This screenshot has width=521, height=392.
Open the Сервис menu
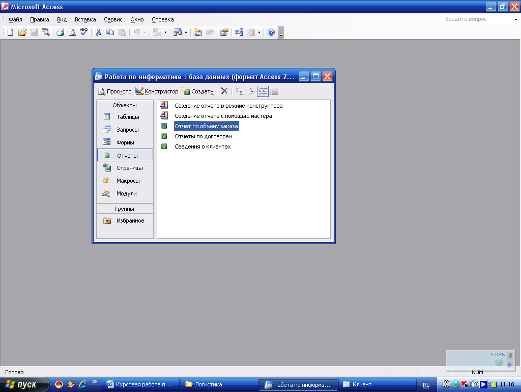[x=113, y=20]
